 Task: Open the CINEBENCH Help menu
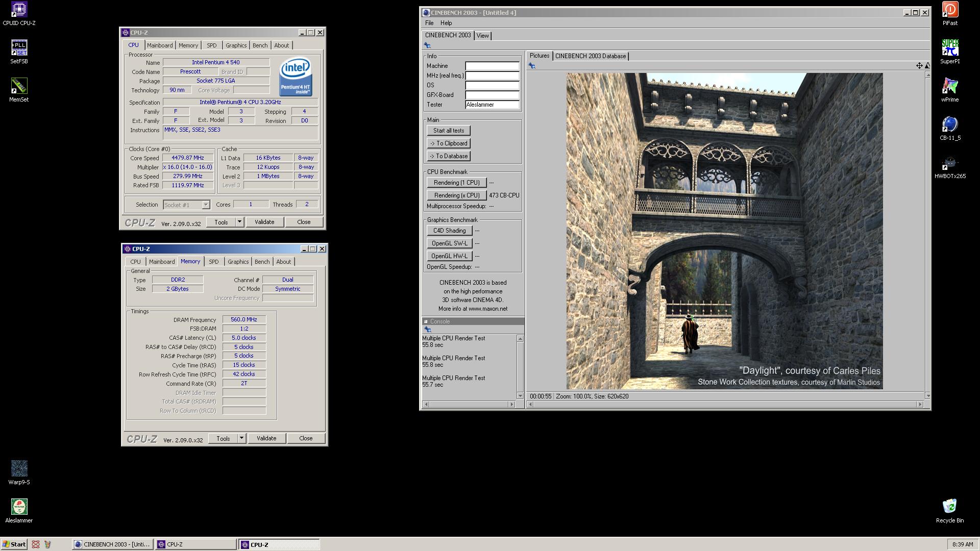coord(446,23)
